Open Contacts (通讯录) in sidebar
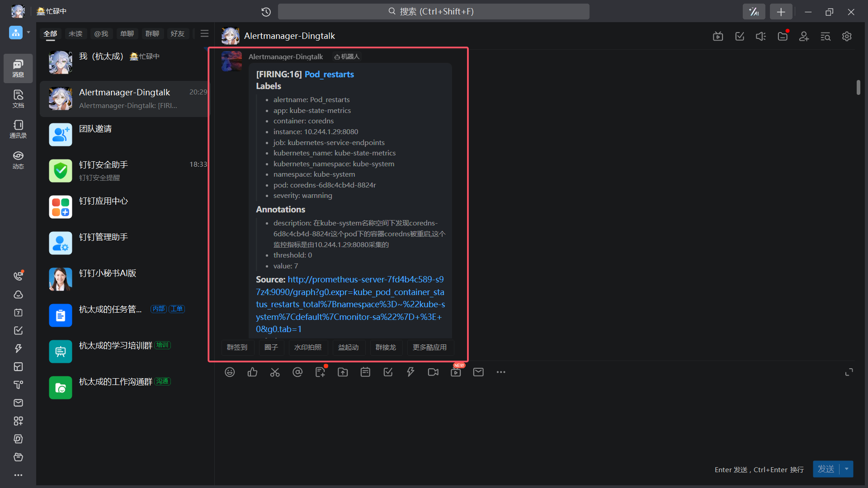The width and height of the screenshot is (868, 488). click(x=18, y=129)
